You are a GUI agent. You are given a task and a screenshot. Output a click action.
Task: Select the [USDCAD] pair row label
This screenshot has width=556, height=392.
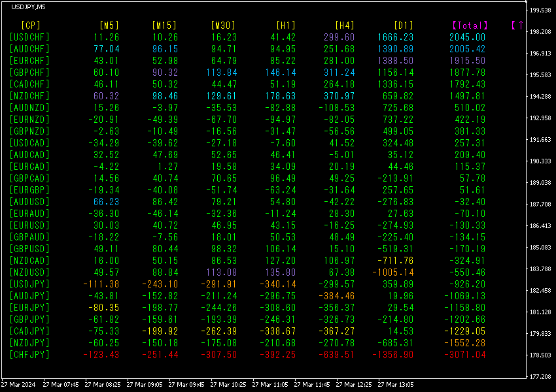(29, 143)
